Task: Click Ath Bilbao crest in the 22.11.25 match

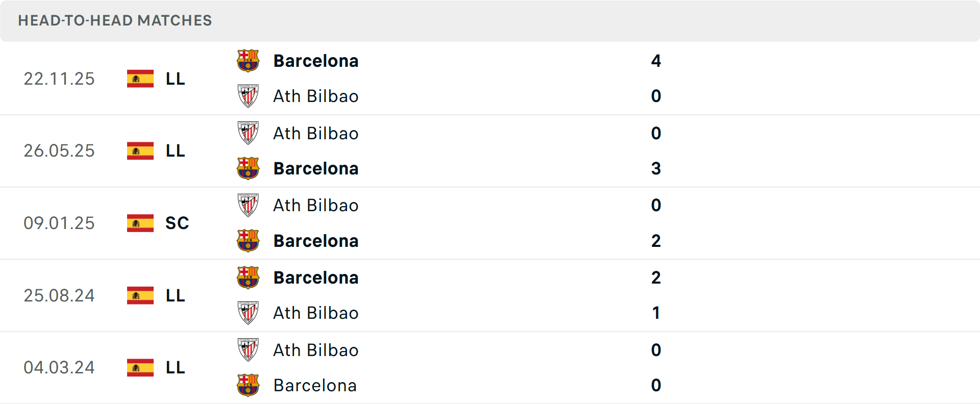Action: pos(248,96)
